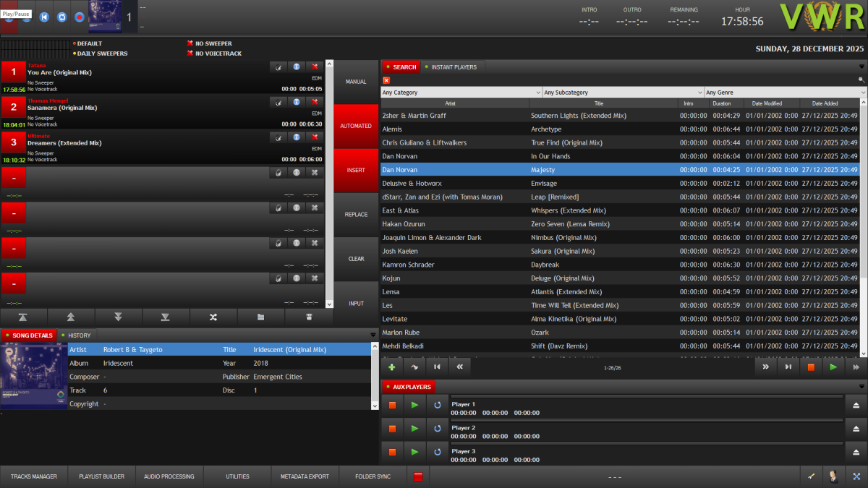
Task: Stop Aux Player 1 with the orange square icon
Action: pos(392,405)
